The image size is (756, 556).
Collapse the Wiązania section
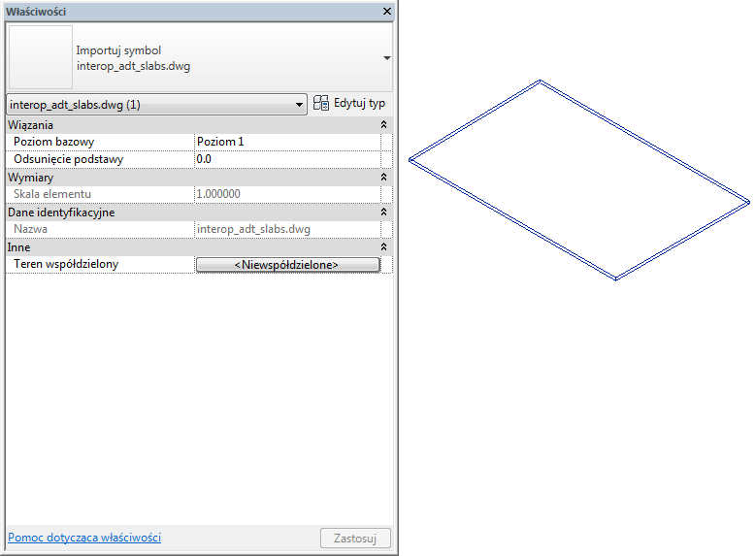[383, 125]
